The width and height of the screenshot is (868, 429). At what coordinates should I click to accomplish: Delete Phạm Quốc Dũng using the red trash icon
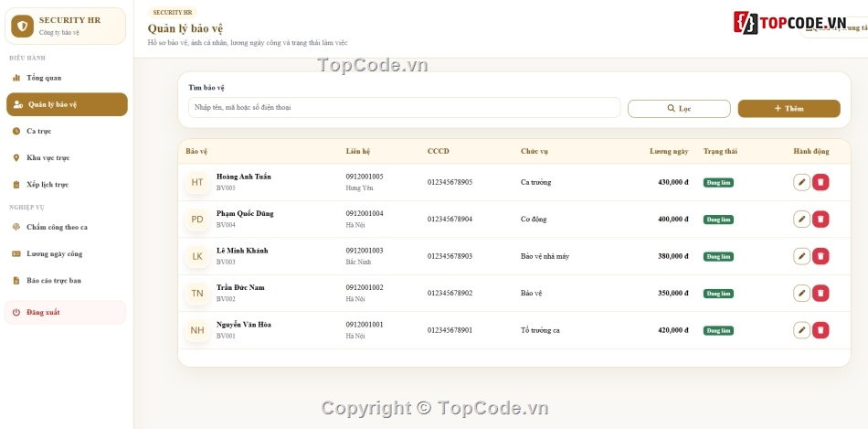[820, 220]
